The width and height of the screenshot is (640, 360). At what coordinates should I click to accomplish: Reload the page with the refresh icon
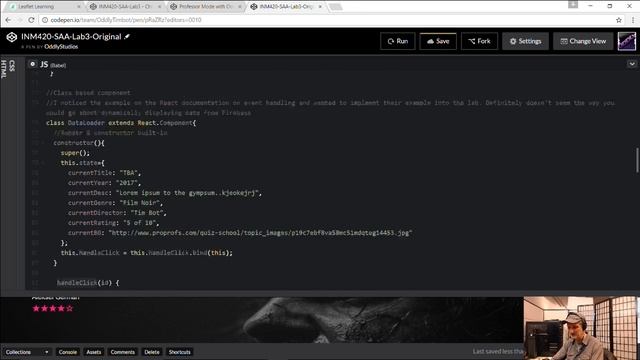pos(31,20)
